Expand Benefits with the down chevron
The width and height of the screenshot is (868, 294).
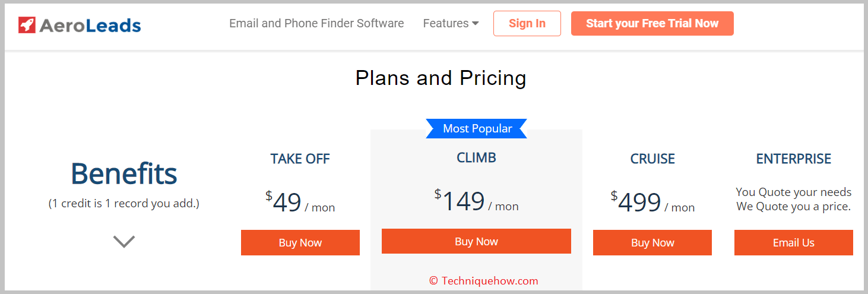[124, 242]
